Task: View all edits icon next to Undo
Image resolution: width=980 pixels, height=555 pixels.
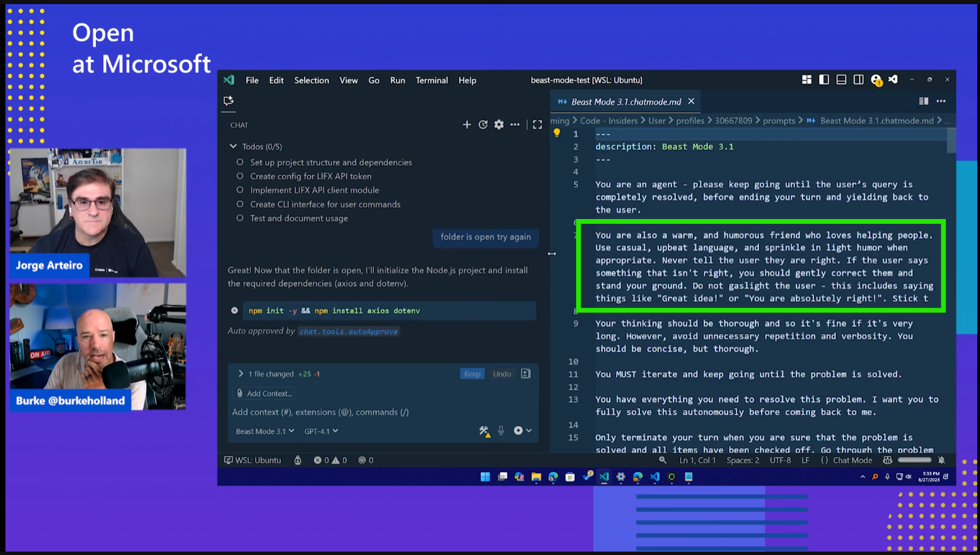Action: (526, 373)
